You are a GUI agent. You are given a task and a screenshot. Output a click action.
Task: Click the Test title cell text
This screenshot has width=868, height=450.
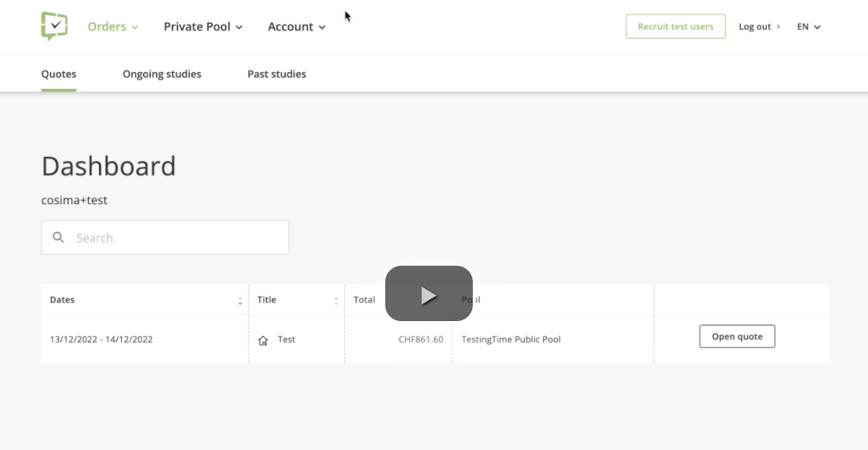287,339
